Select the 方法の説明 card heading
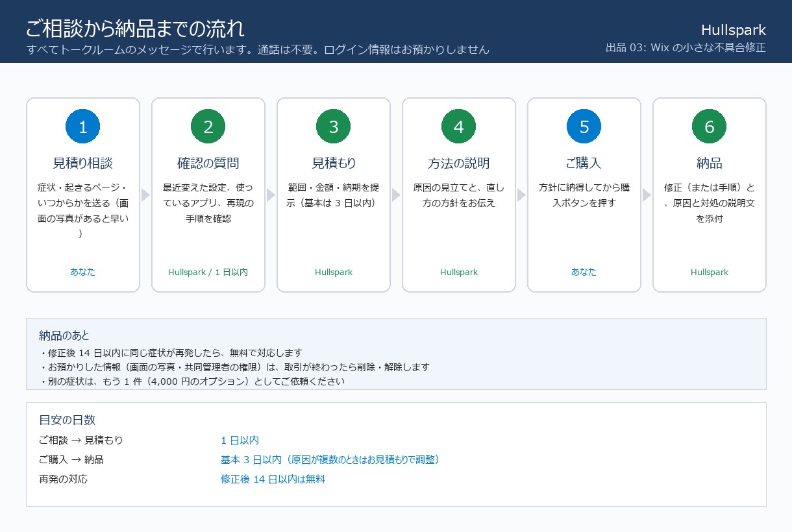 point(458,163)
